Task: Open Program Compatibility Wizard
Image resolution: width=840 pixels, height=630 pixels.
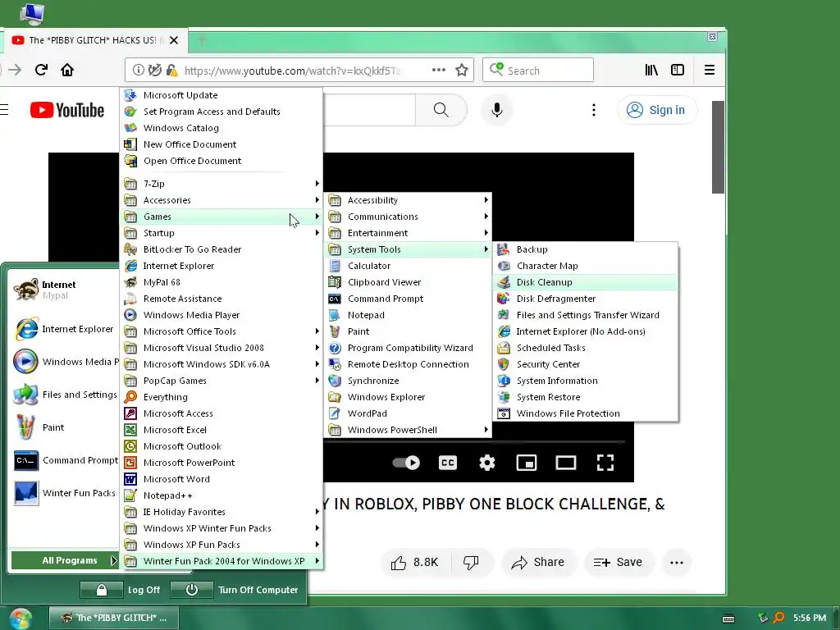Action: point(408,348)
